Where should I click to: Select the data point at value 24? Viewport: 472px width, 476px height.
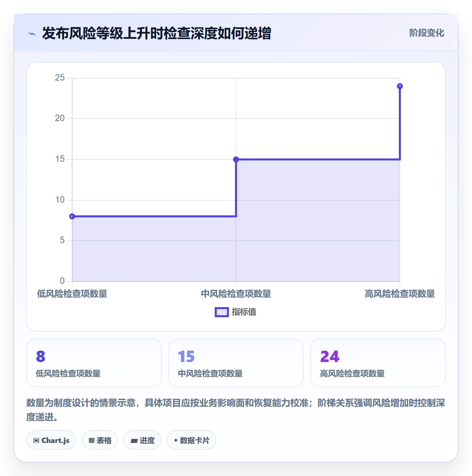(400, 86)
